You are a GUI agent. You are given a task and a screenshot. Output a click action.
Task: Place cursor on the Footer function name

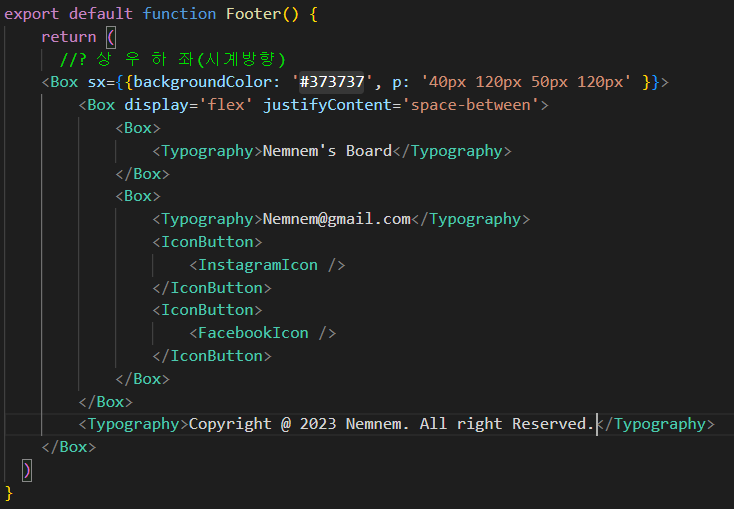(x=253, y=14)
